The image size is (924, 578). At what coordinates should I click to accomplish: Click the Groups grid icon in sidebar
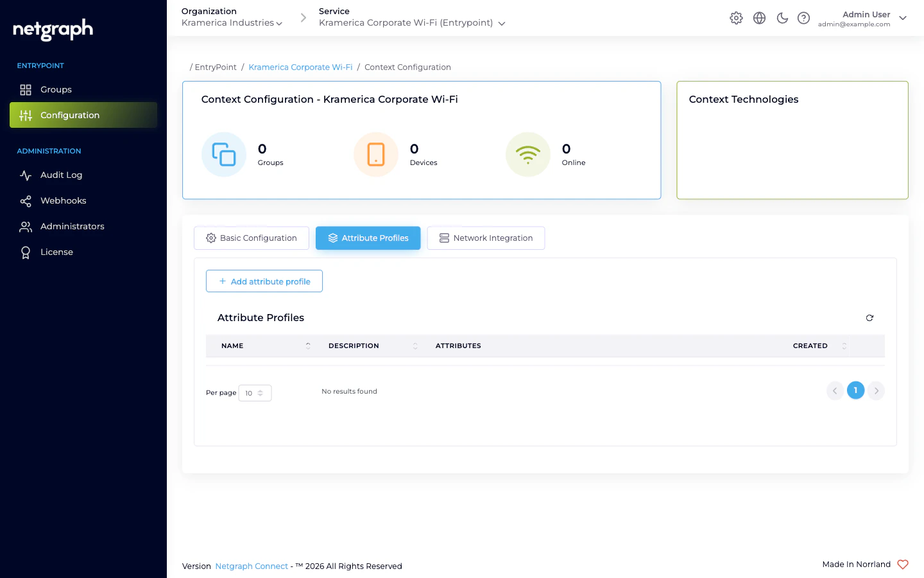(x=26, y=90)
